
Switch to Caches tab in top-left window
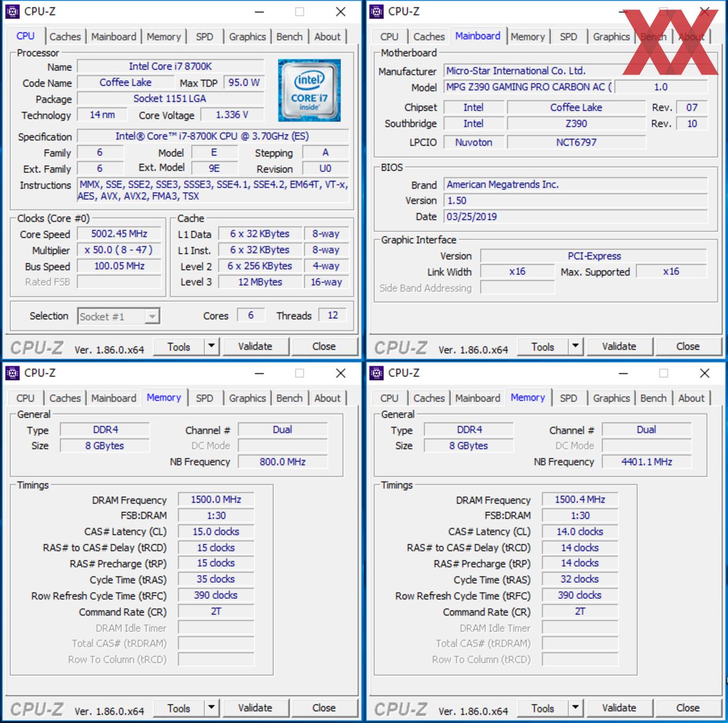click(x=65, y=36)
